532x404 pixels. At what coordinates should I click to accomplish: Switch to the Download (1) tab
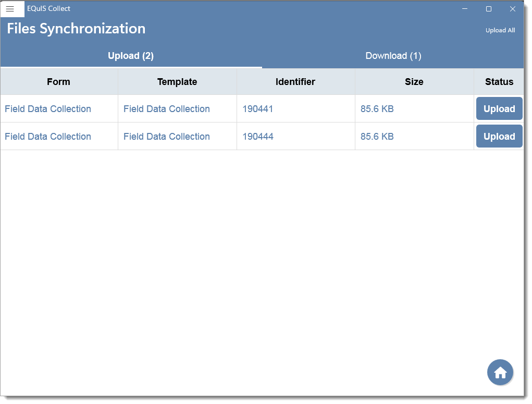click(393, 56)
